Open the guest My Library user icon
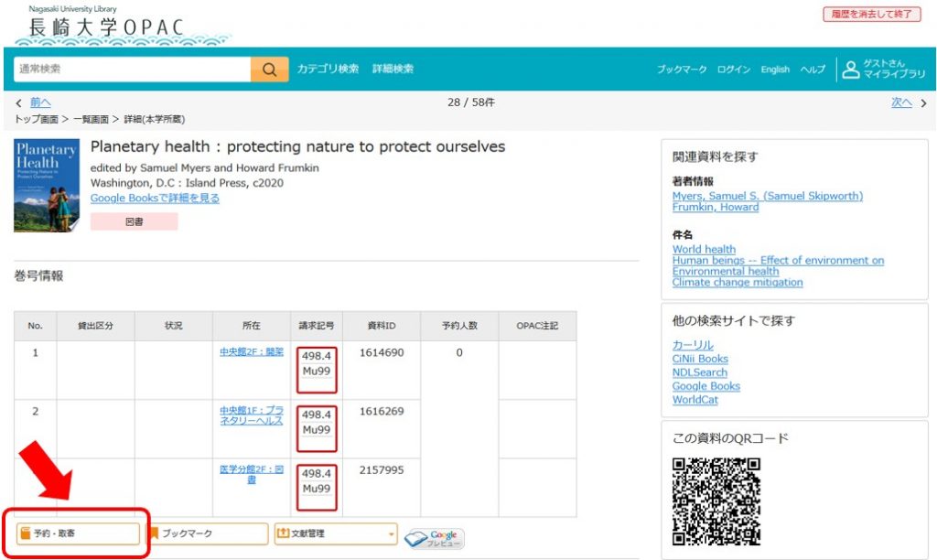 click(x=851, y=70)
